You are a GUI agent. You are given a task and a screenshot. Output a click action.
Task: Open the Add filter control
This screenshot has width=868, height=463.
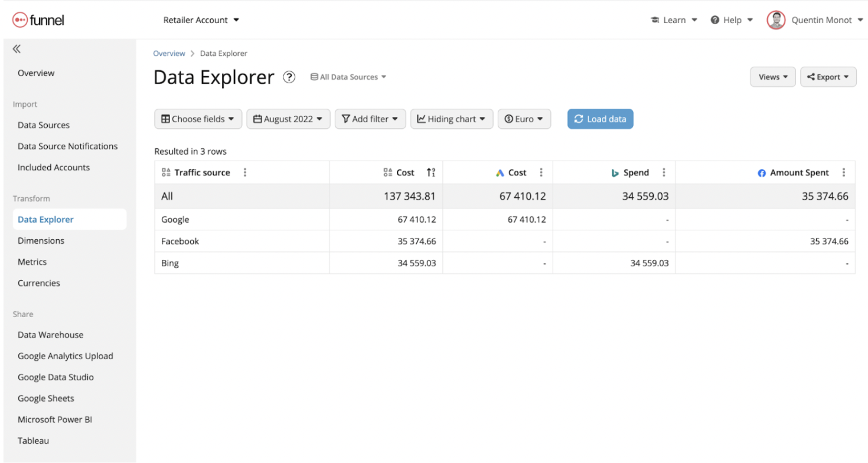coord(370,119)
